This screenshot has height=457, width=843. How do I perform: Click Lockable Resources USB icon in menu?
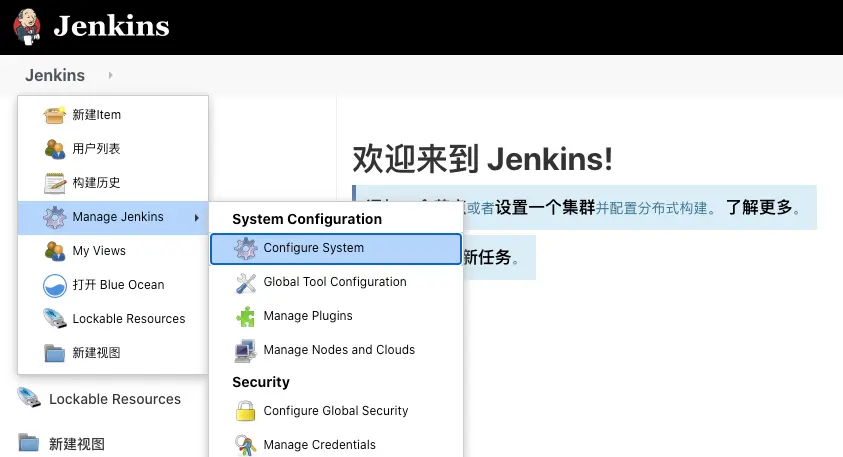(55, 319)
